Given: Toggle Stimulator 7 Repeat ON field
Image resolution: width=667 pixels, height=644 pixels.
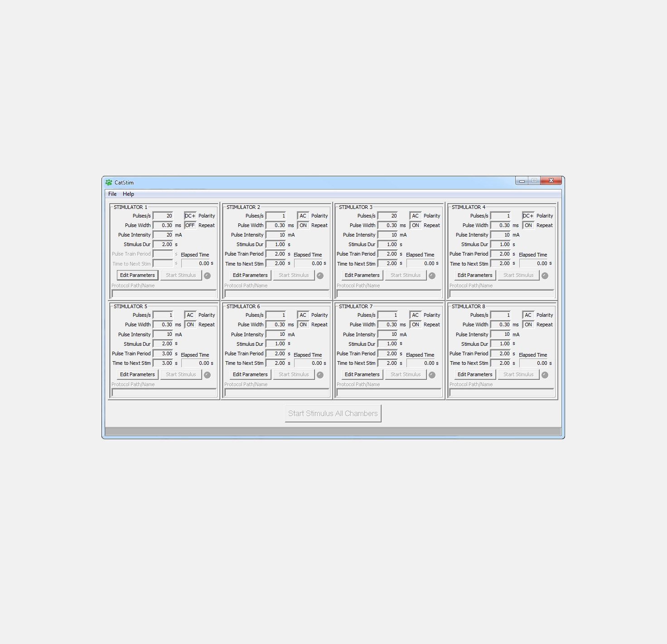Looking at the screenshot, I should click(415, 324).
